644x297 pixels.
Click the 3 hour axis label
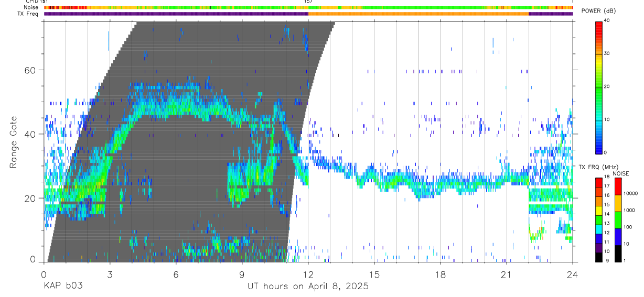(x=110, y=274)
